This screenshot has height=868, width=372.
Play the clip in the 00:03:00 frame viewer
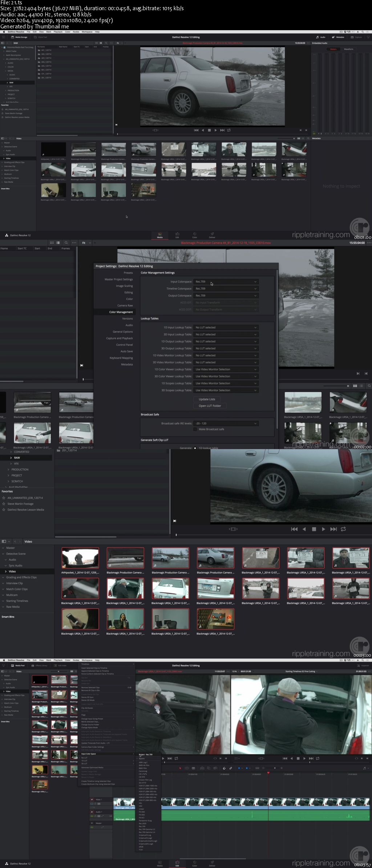coord(323,529)
